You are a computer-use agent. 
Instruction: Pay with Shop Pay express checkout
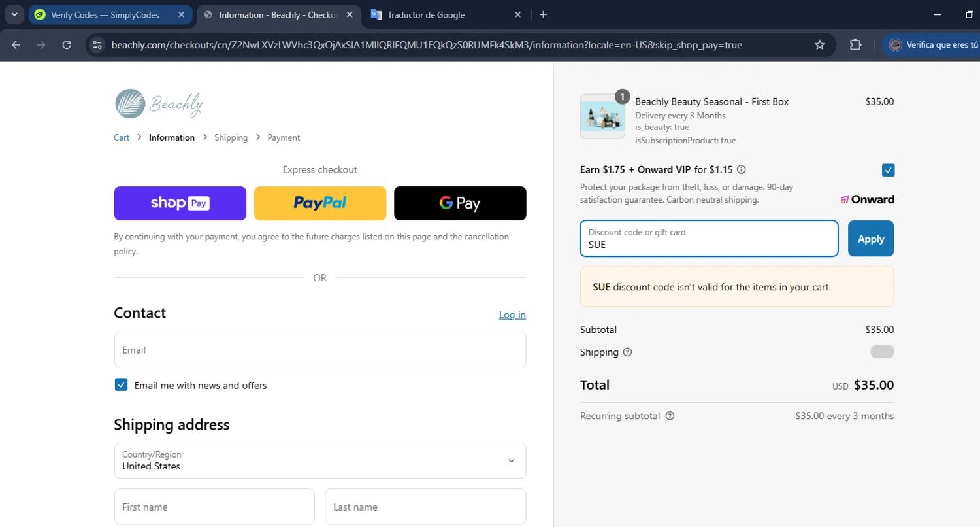click(x=180, y=203)
